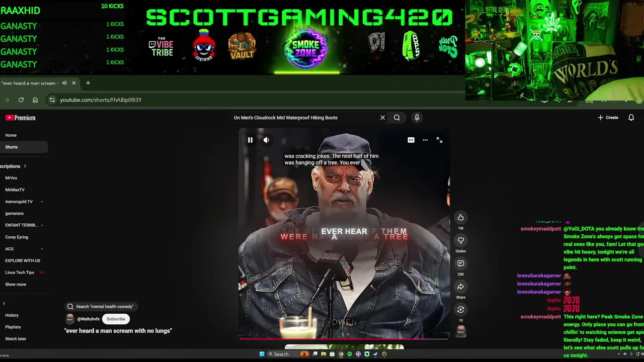Expand the You section chevron
644x362 pixels.
4,304
